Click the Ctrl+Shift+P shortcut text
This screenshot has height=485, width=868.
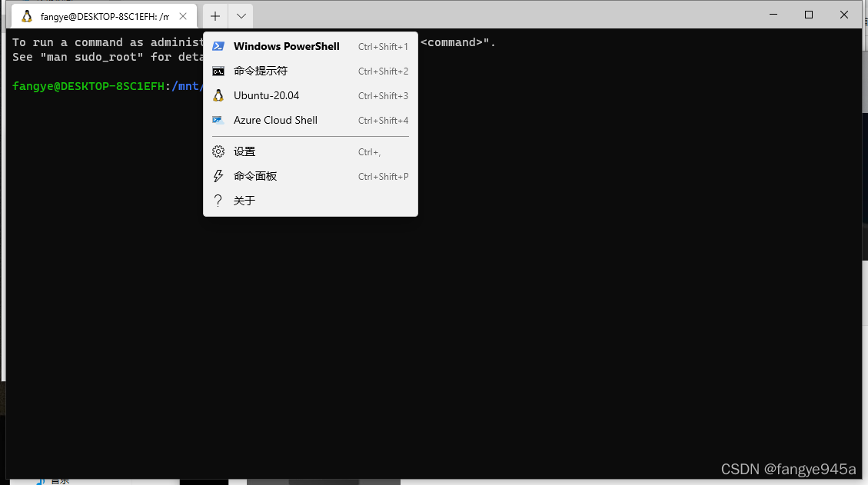383,177
